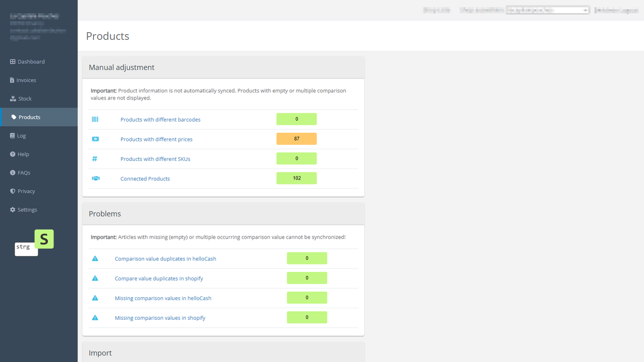Open the selector dropdown in the top bar
The height and width of the screenshot is (362, 644).
click(x=585, y=10)
